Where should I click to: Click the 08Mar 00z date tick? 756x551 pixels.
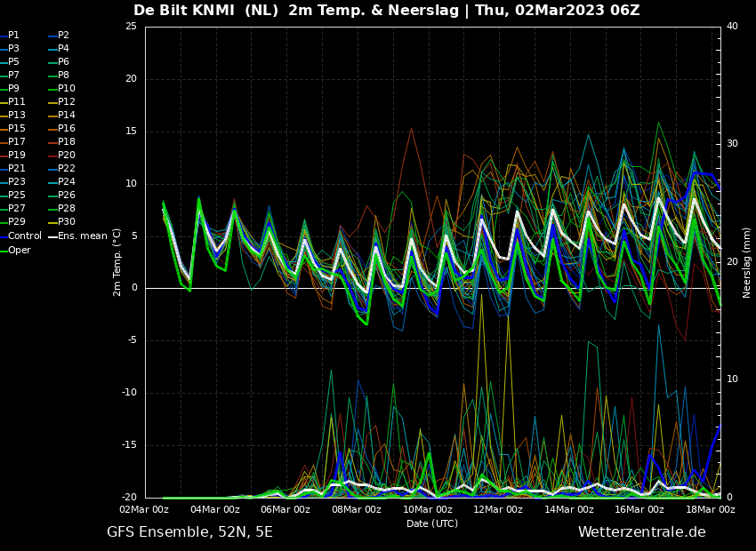click(x=357, y=510)
